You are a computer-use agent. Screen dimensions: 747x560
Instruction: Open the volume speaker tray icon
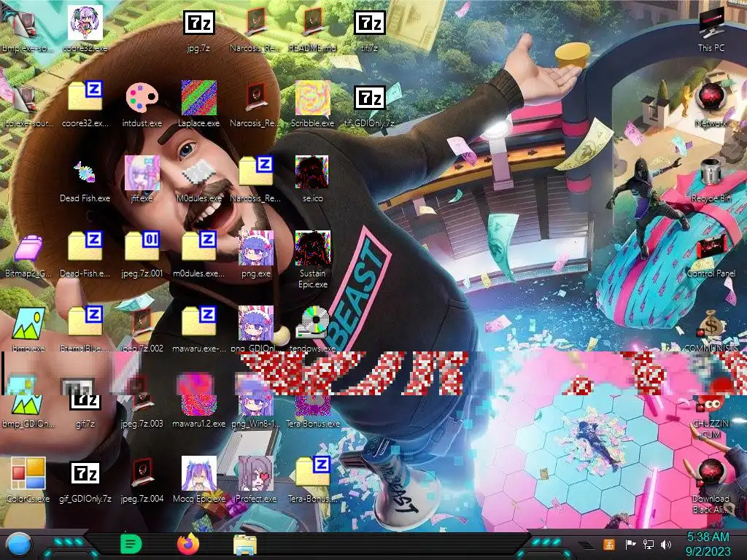click(666, 544)
